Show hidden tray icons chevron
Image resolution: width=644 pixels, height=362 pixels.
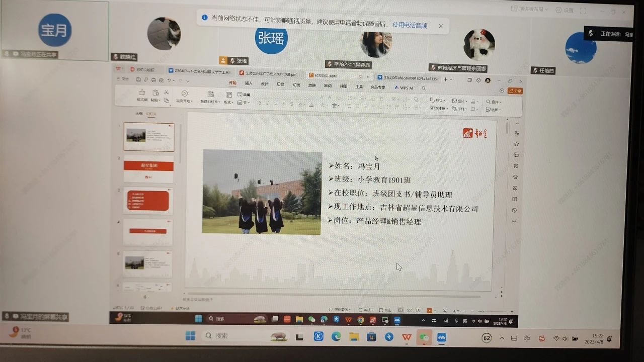[x=502, y=338]
